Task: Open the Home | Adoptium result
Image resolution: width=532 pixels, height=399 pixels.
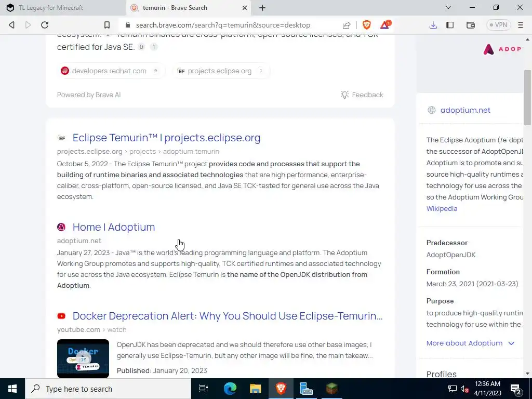Action: (114, 227)
